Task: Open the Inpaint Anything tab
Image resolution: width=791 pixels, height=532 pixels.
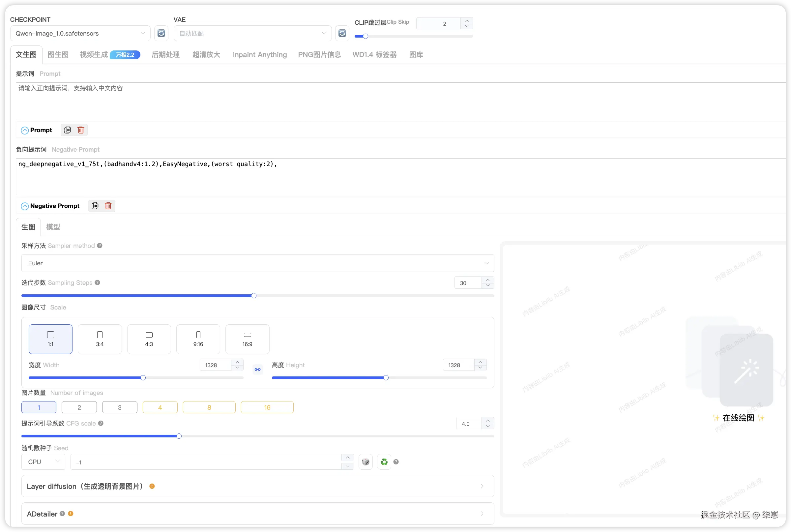Action: click(x=259, y=55)
